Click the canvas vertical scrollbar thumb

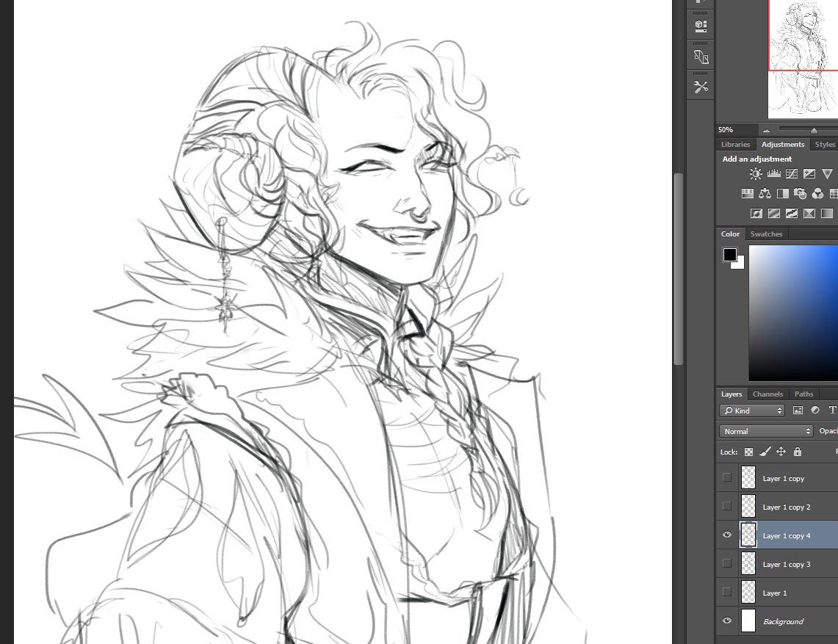tap(678, 269)
